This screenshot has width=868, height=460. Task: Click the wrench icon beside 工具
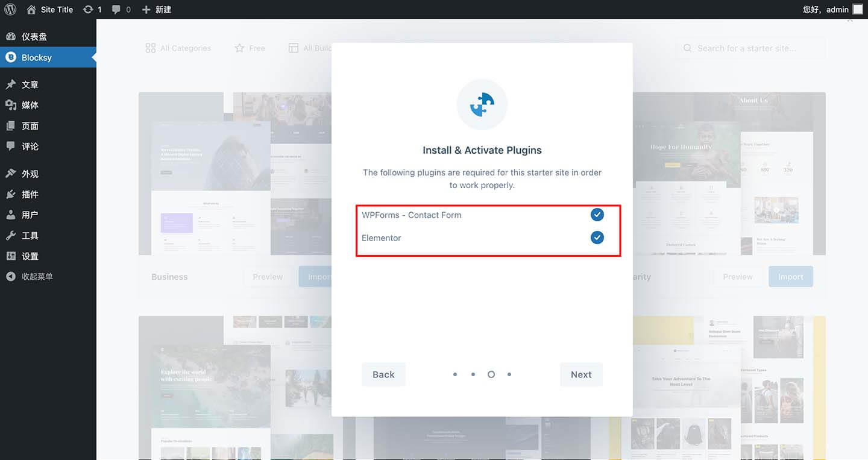click(x=11, y=236)
